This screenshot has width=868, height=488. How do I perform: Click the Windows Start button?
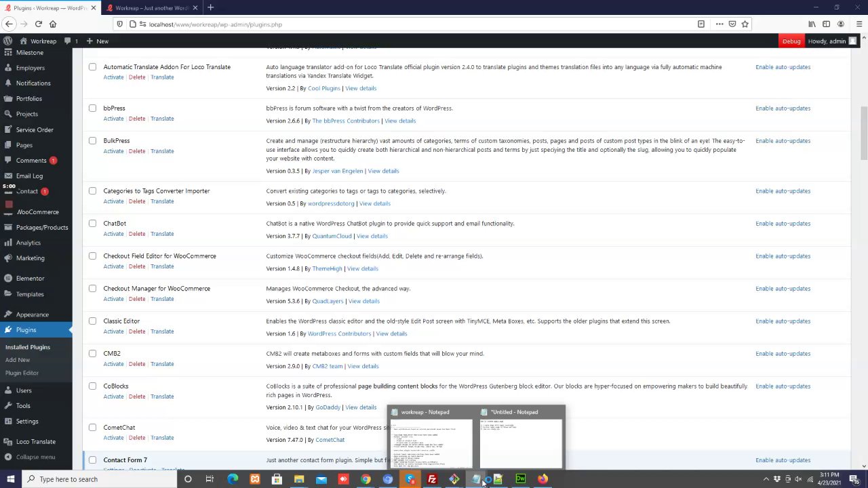[x=10, y=479]
